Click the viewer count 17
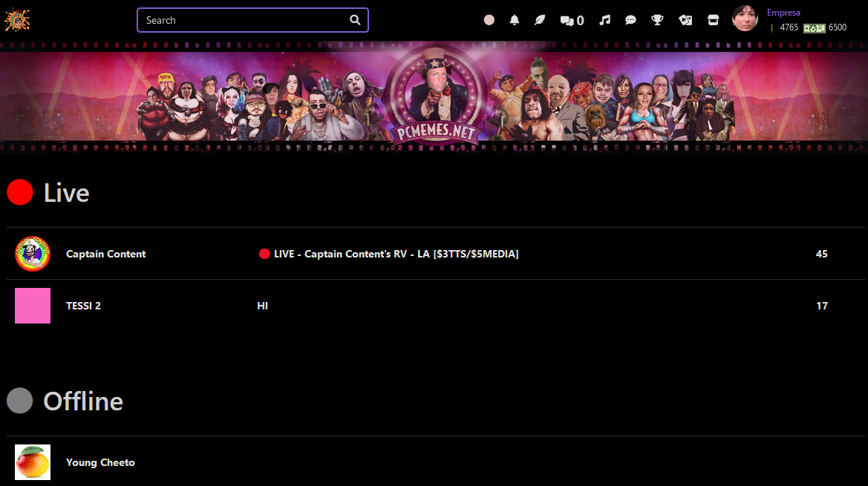This screenshot has height=486, width=868. point(822,306)
